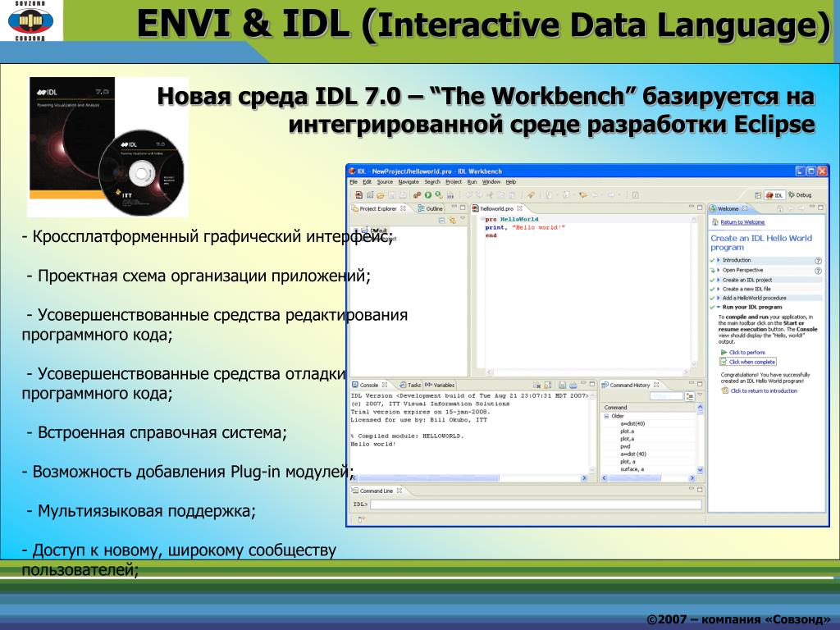This screenshot has height=630, width=840.
Task: Click Command History scroll down arrow
Action: point(700,470)
